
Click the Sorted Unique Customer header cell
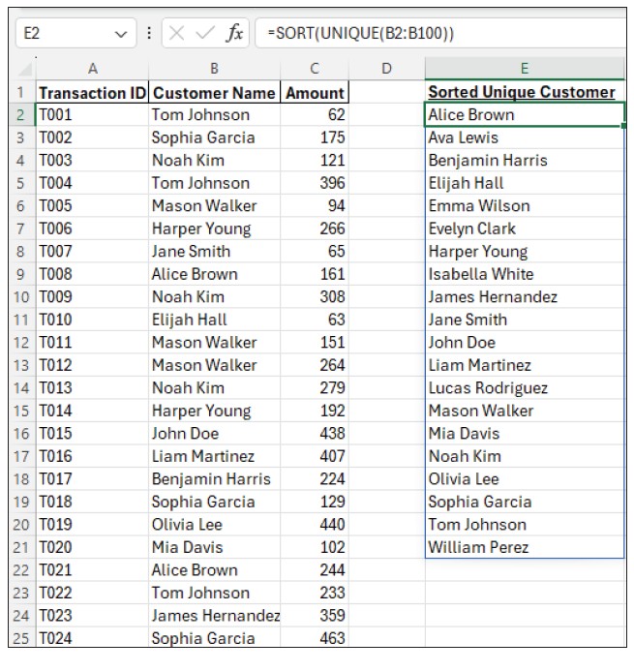coord(522,92)
